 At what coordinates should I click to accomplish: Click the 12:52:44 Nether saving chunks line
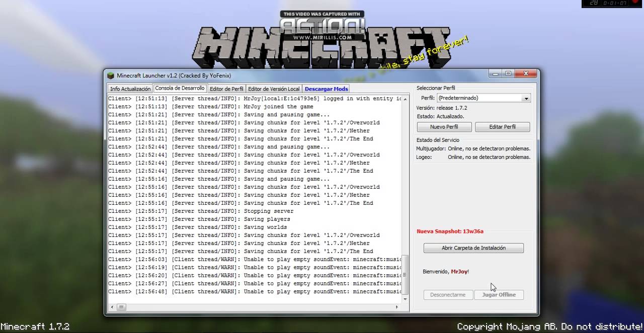click(x=239, y=163)
